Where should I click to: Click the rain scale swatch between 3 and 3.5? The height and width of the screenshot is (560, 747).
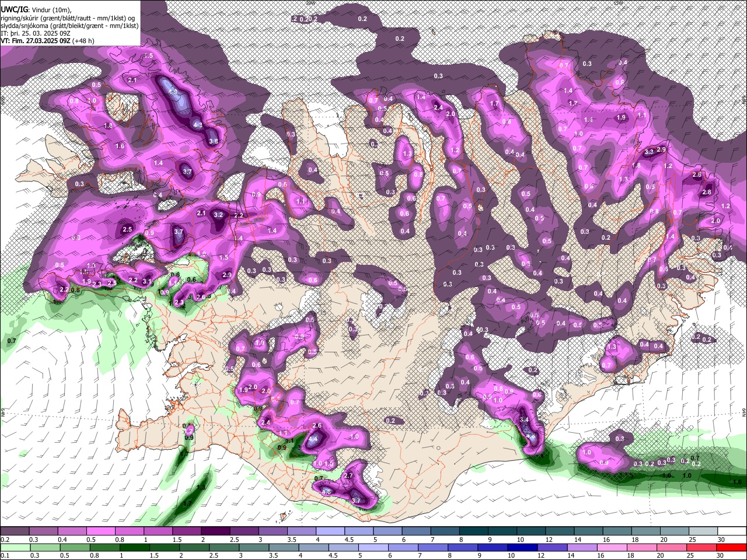click(254, 548)
